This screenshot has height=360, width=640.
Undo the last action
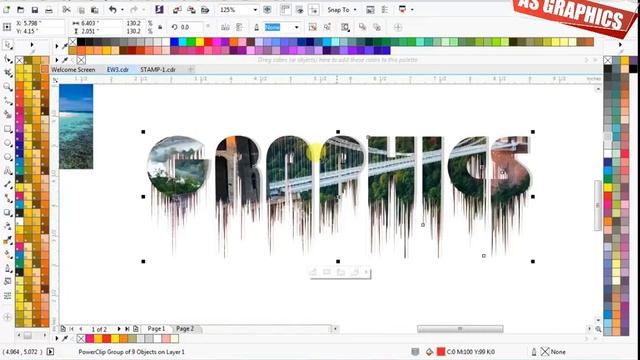coord(113,9)
